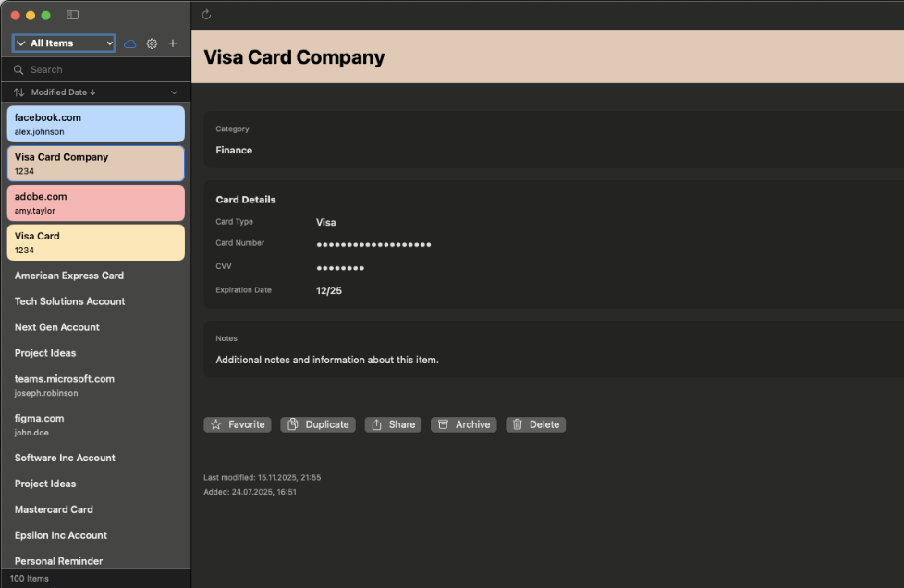
Task: Archive the current item
Action: tap(463, 424)
